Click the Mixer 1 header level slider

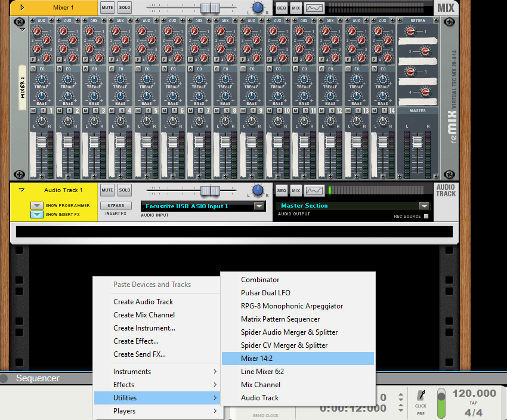coord(210,8)
